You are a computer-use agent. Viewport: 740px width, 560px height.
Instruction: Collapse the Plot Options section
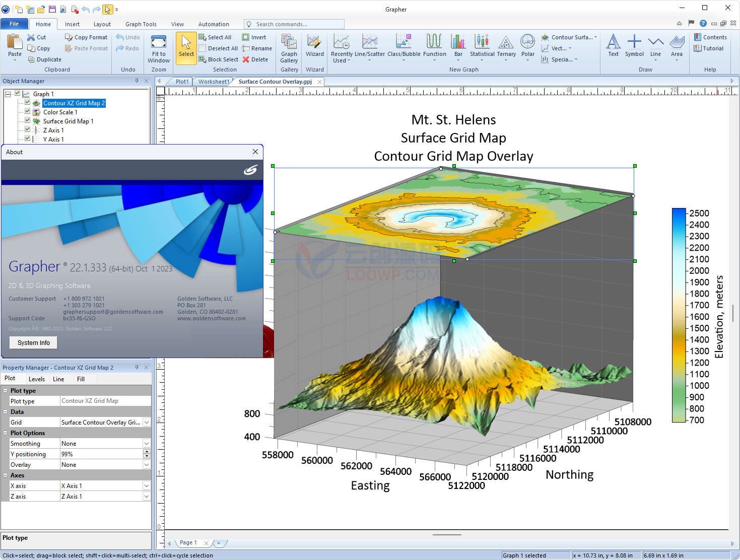coord(6,433)
